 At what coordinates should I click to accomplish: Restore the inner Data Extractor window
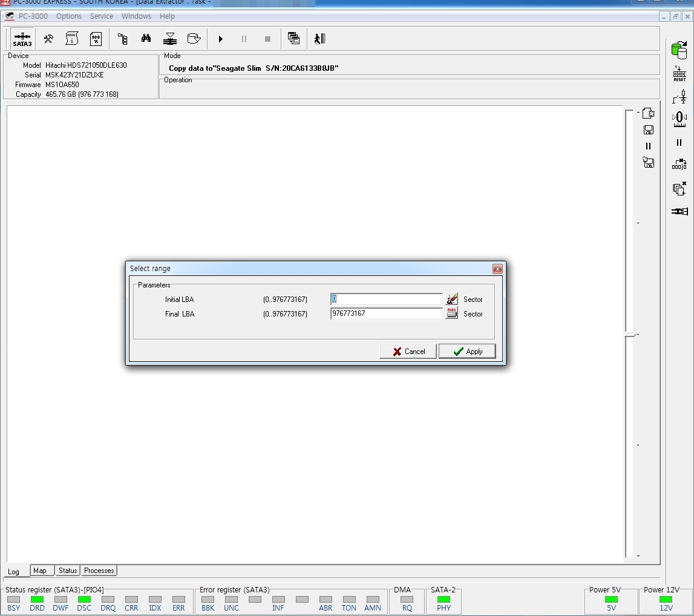coord(675,17)
